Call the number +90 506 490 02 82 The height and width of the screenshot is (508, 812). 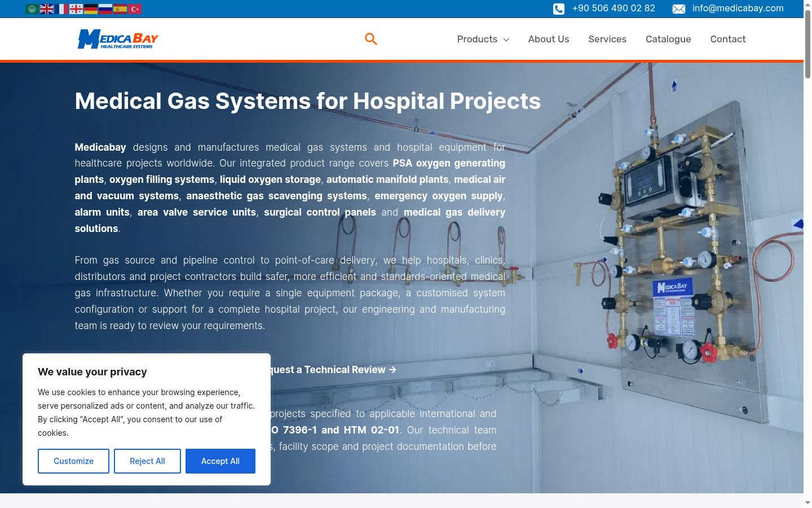coord(614,8)
